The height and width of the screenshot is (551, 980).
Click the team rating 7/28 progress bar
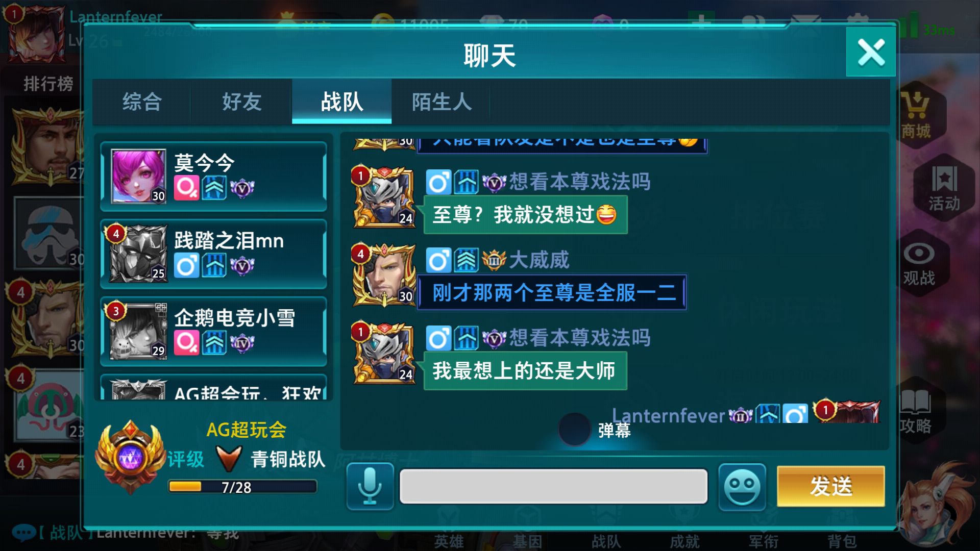pos(242,487)
